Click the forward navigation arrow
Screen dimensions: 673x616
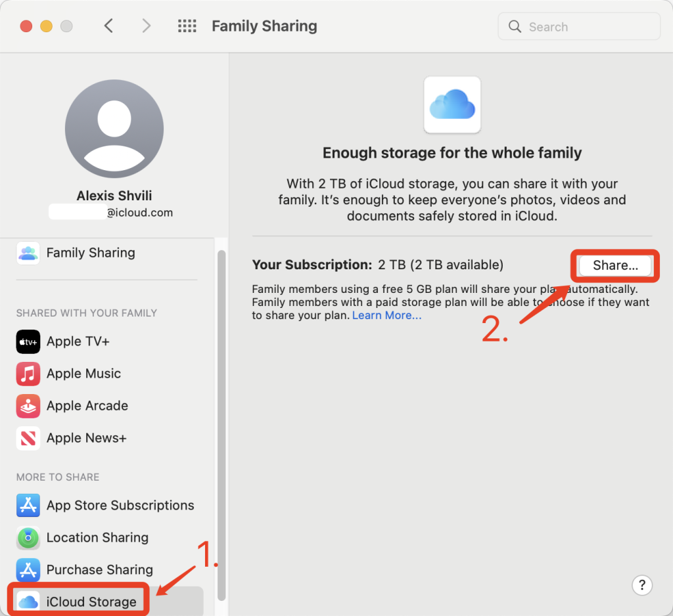[146, 26]
